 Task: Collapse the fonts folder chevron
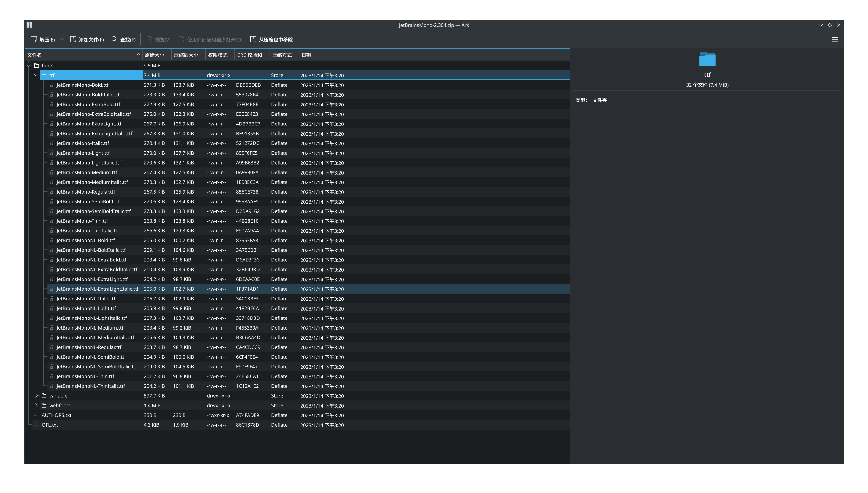(x=29, y=66)
